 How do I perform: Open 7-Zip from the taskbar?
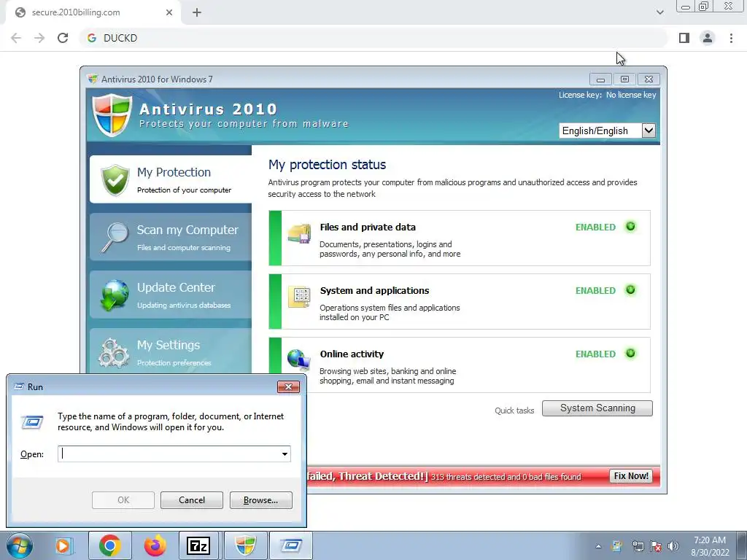pyautogui.click(x=198, y=545)
